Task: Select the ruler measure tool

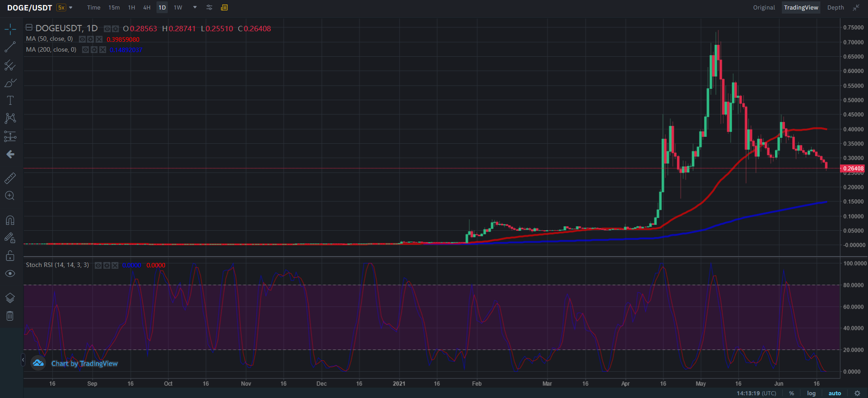Action: 10,178
